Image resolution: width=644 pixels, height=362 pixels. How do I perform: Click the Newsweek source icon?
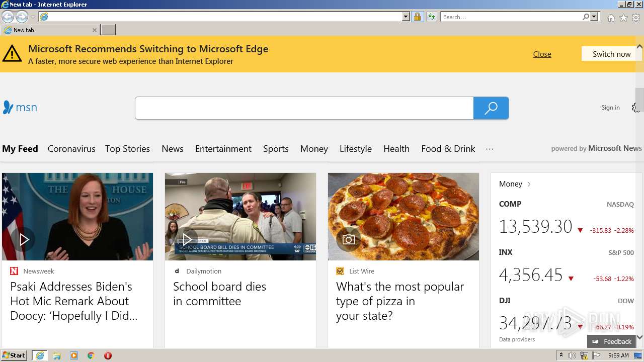tap(14, 271)
